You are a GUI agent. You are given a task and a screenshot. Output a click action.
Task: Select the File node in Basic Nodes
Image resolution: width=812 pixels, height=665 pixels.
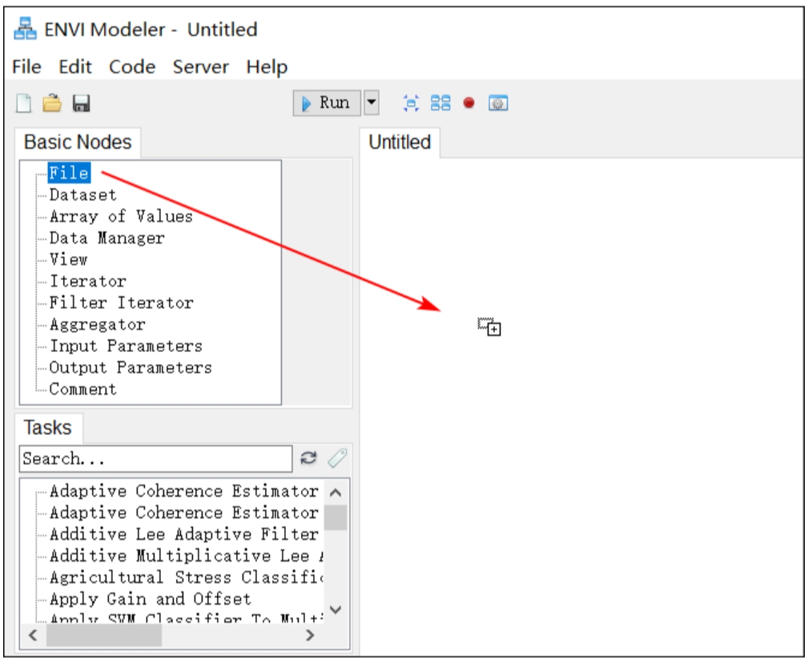tap(69, 173)
